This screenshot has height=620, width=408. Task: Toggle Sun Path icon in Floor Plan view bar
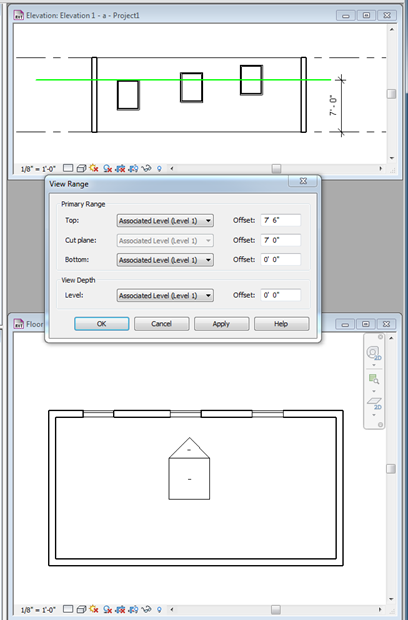[94, 609]
